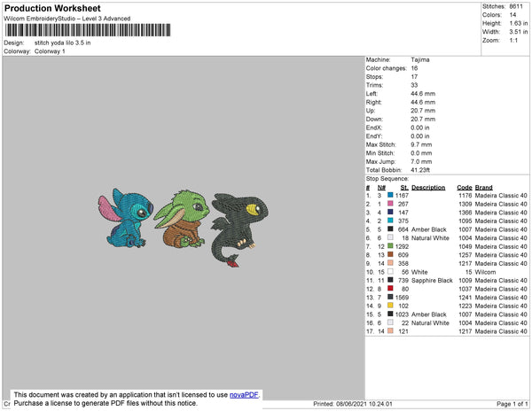Select the Stitches count 8611
This screenshot has width=532, height=411.
click(516, 6)
